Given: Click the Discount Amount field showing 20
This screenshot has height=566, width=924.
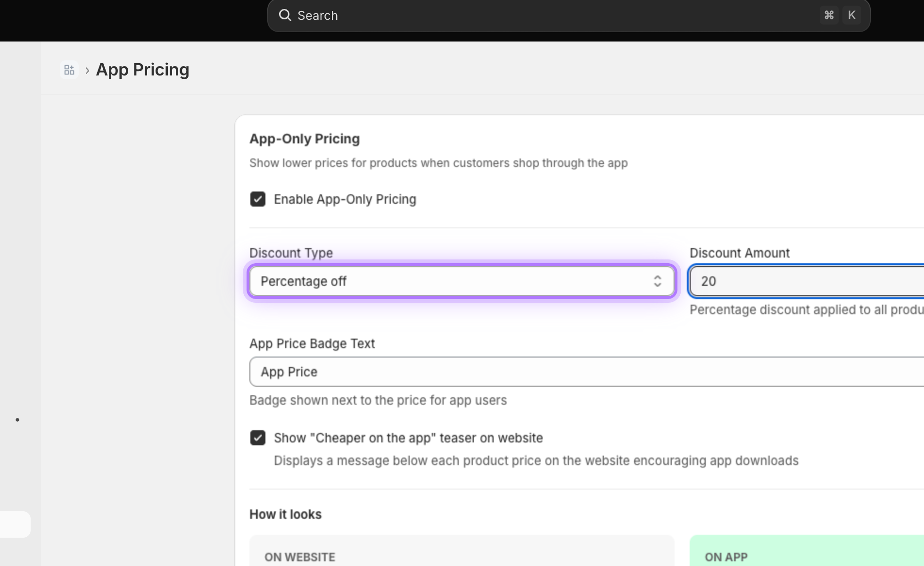Looking at the screenshot, I should point(807,282).
